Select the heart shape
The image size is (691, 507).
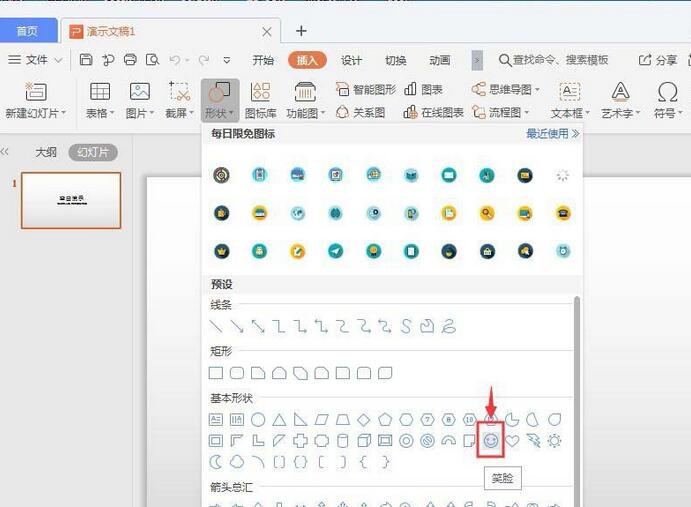click(512, 440)
